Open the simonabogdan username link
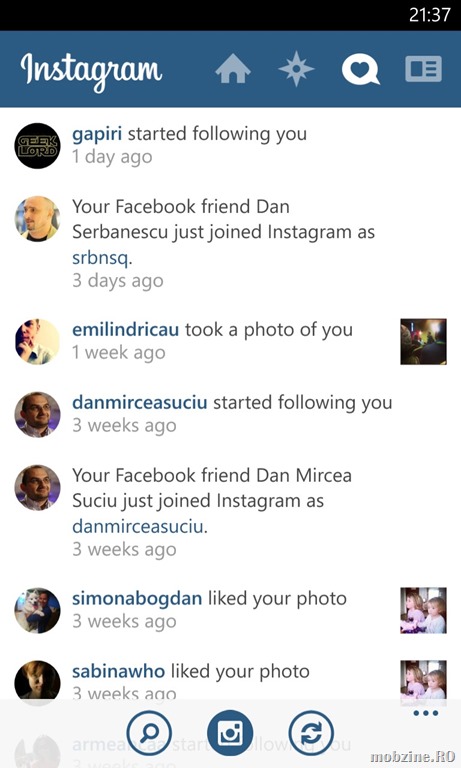This screenshot has height=768, width=461. pos(137,599)
